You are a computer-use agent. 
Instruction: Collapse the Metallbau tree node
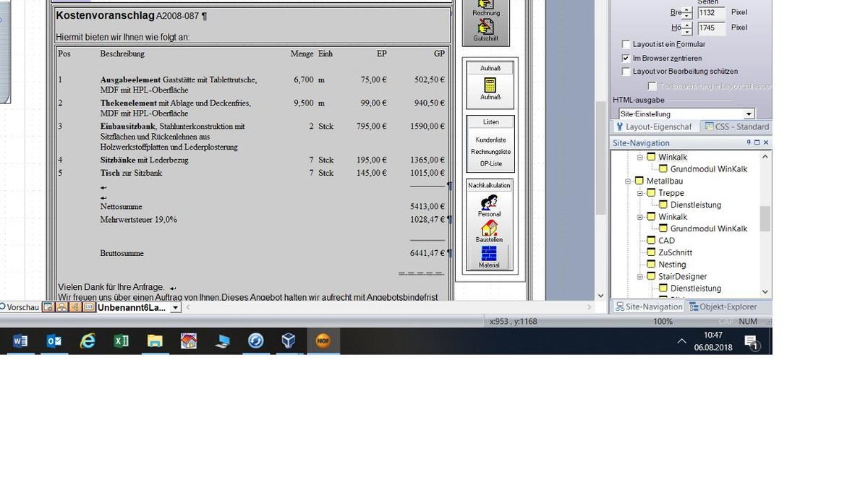(x=629, y=181)
